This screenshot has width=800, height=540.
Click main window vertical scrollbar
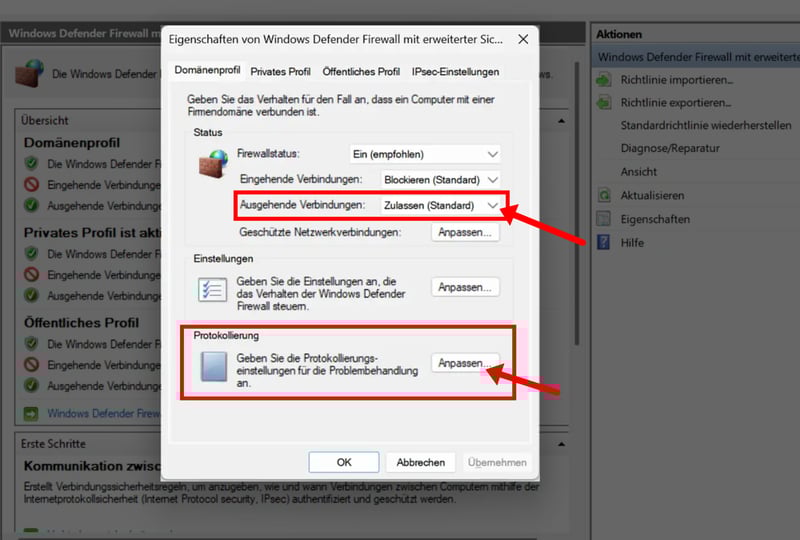[x=577, y=203]
